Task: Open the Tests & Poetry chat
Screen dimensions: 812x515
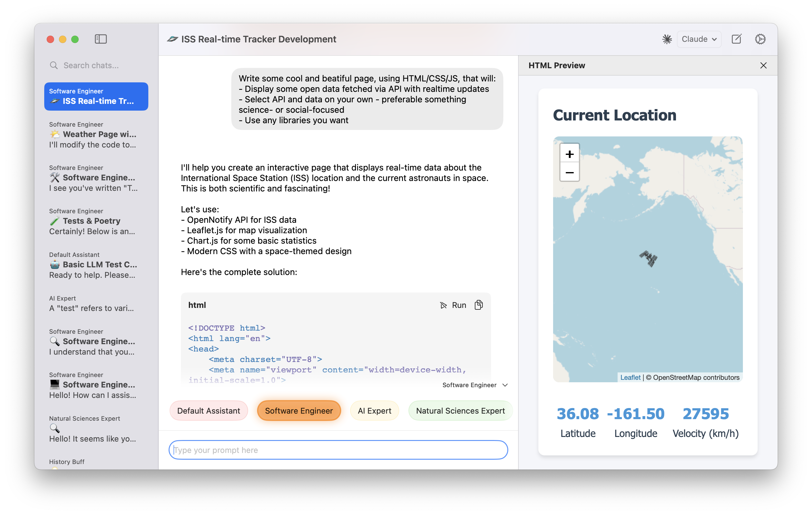Action: [x=96, y=221]
